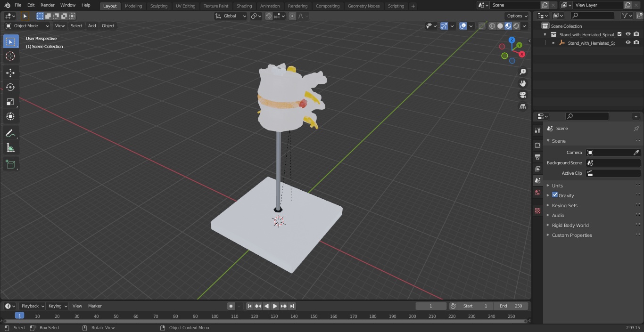Toggle the Gravity checkbox

pyautogui.click(x=555, y=195)
